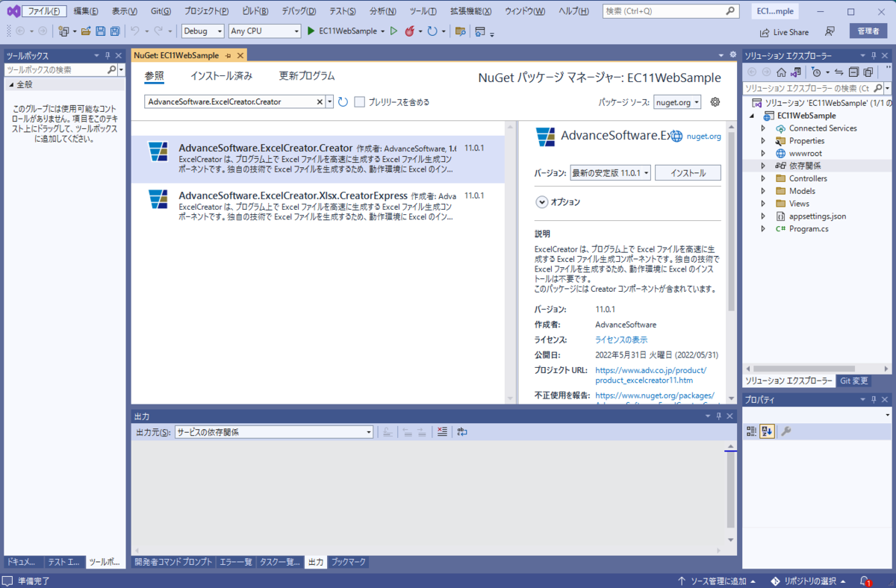Click the Save file toolbar icon
The image size is (896, 588).
tap(100, 31)
